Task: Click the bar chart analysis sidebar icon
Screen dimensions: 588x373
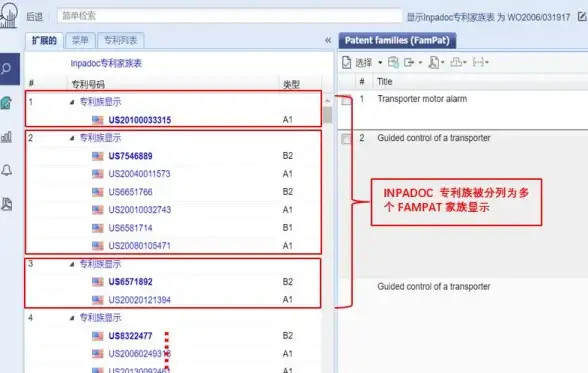Action: [x=7, y=137]
